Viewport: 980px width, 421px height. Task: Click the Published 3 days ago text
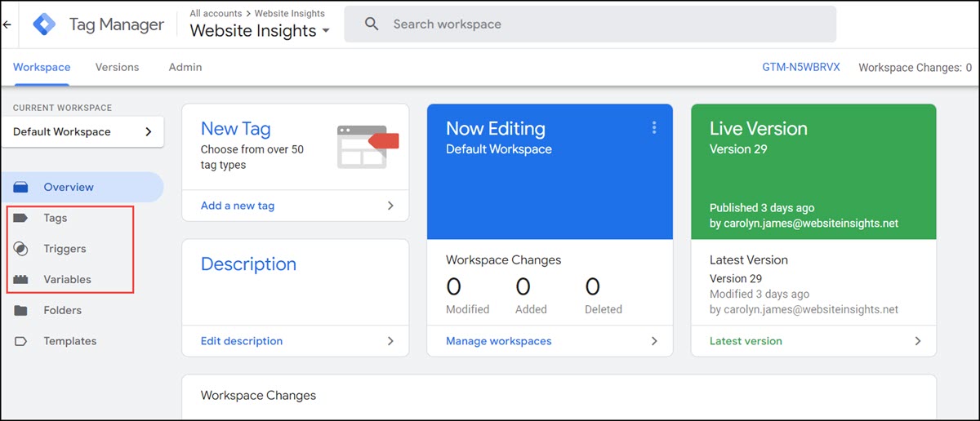(762, 208)
